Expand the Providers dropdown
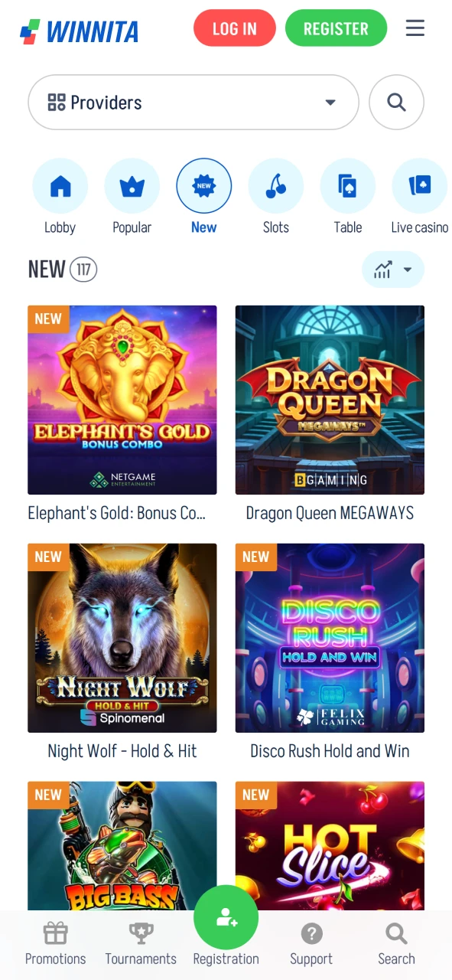This screenshot has width=452, height=980. tap(193, 102)
